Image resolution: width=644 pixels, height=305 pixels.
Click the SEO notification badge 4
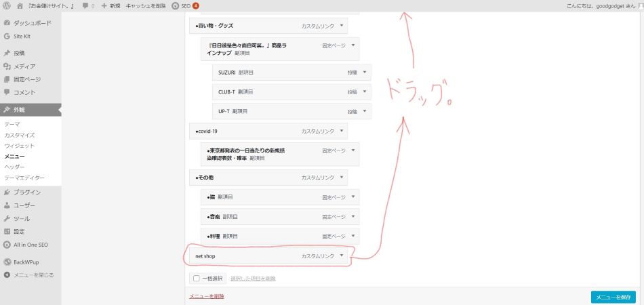point(196,5)
